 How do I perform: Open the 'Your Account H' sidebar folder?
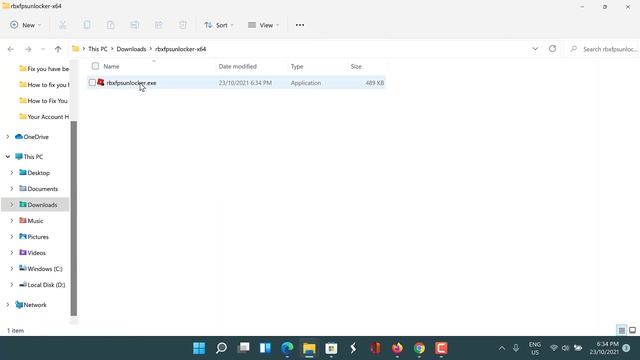[44, 117]
